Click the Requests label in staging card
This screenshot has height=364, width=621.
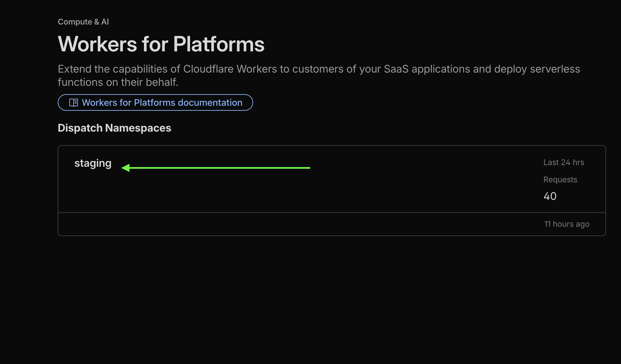[x=560, y=180]
